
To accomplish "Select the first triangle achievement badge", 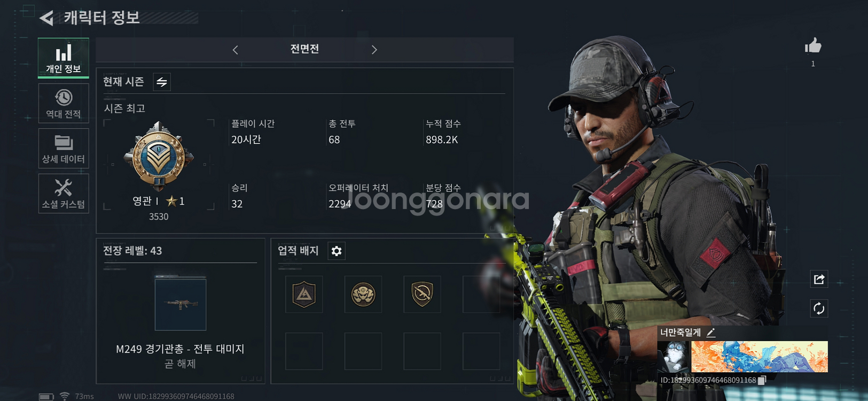I will click(304, 294).
